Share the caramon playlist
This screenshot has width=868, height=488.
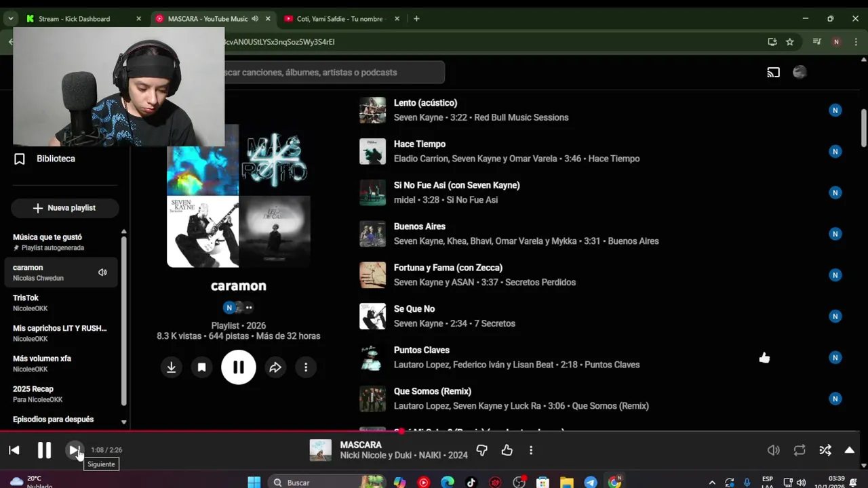coord(275,367)
